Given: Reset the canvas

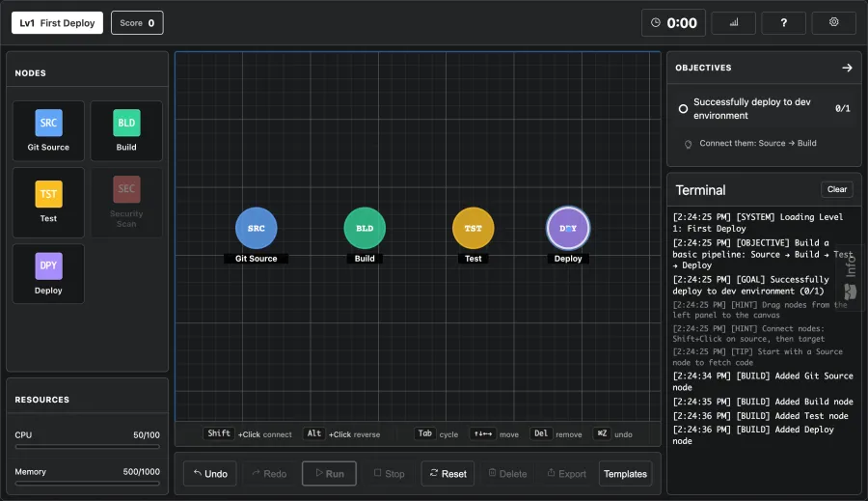Looking at the screenshot, I should pos(448,474).
